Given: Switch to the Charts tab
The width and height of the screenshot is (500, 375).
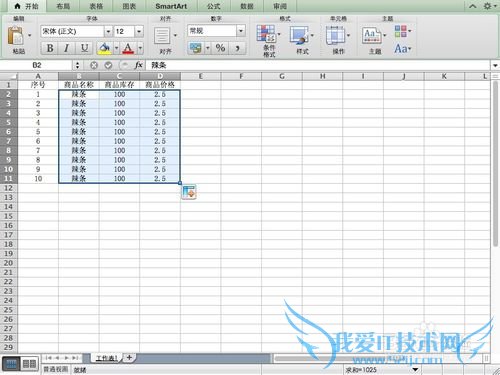Looking at the screenshot, I should pos(129,6).
